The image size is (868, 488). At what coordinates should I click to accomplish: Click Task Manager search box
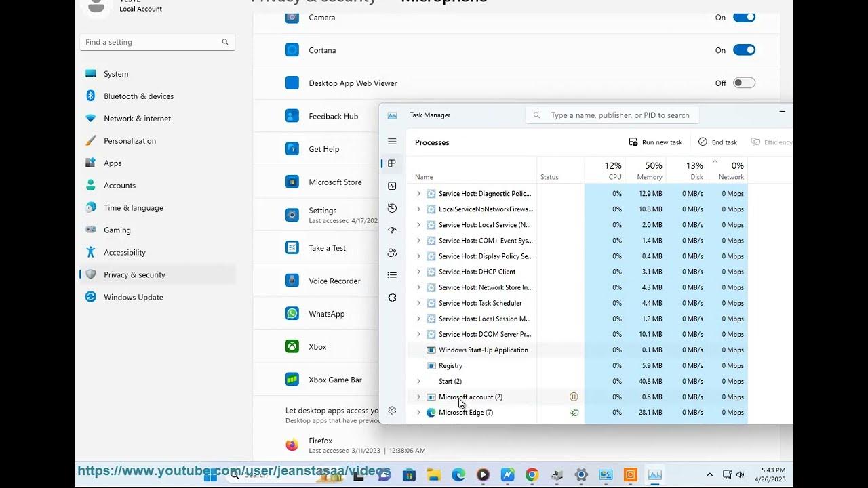(x=612, y=115)
